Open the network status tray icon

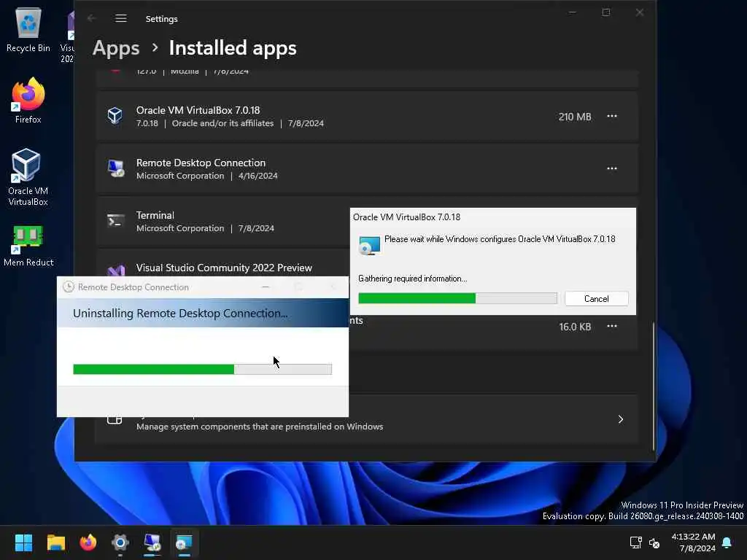[x=635, y=542]
